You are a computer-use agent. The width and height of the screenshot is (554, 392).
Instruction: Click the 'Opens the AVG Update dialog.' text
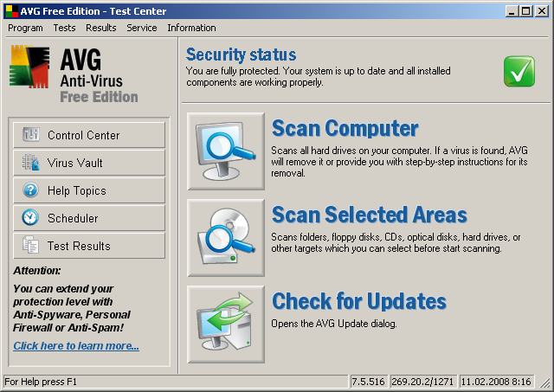click(x=334, y=324)
